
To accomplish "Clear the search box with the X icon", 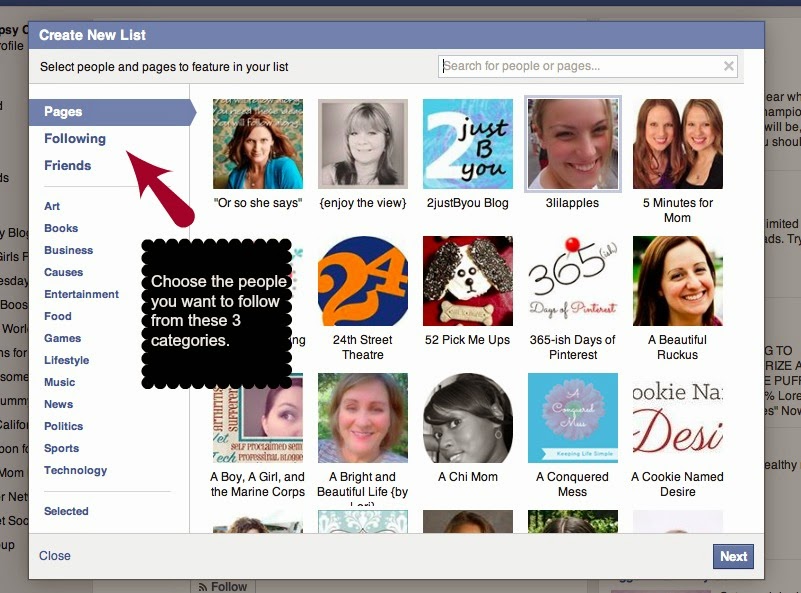I will tap(729, 67).
